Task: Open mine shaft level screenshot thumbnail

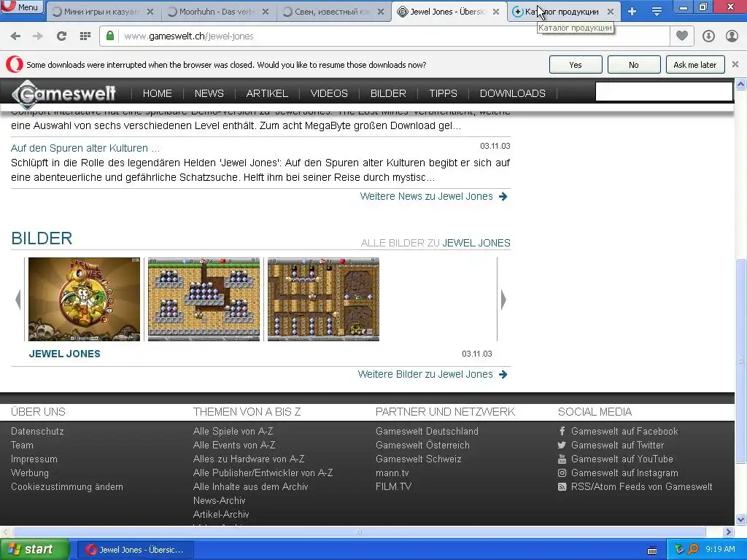Action: (x=323, y=299)
